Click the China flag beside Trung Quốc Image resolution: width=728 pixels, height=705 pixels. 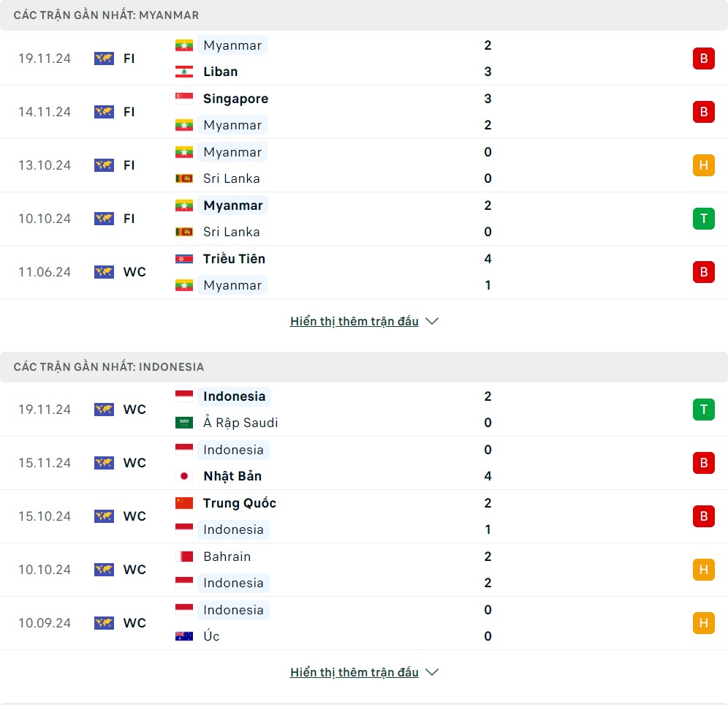point(183,503)
